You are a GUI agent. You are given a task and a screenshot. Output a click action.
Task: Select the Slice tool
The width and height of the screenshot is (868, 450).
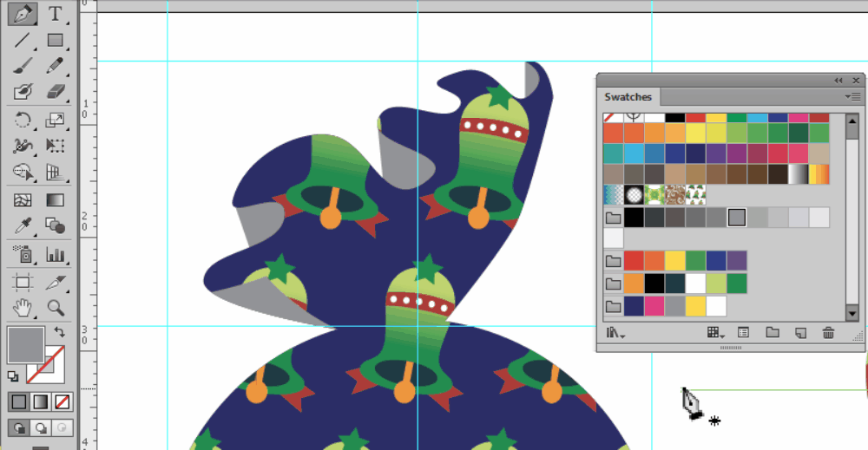tap(55, 283)
